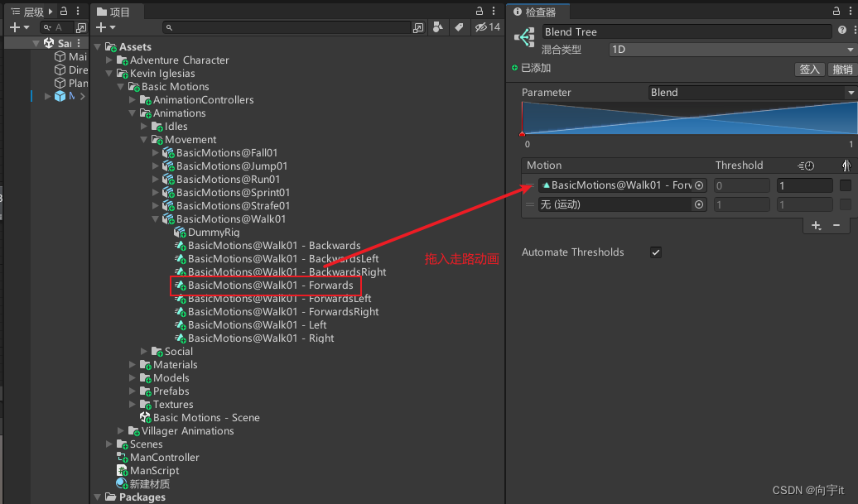Toggle hidden packages visibility showing 14
Screen dimensions: 858x504
[488, 26]
